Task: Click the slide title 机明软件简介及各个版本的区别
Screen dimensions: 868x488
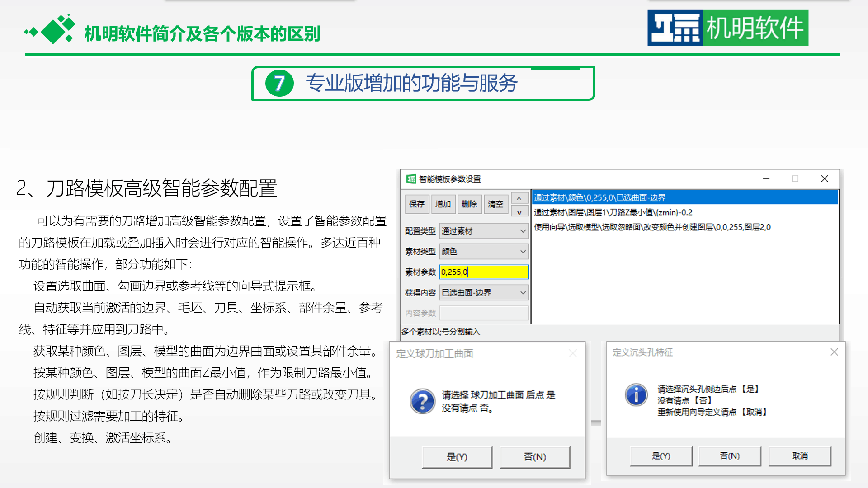Action: click(x=202, y=34)
